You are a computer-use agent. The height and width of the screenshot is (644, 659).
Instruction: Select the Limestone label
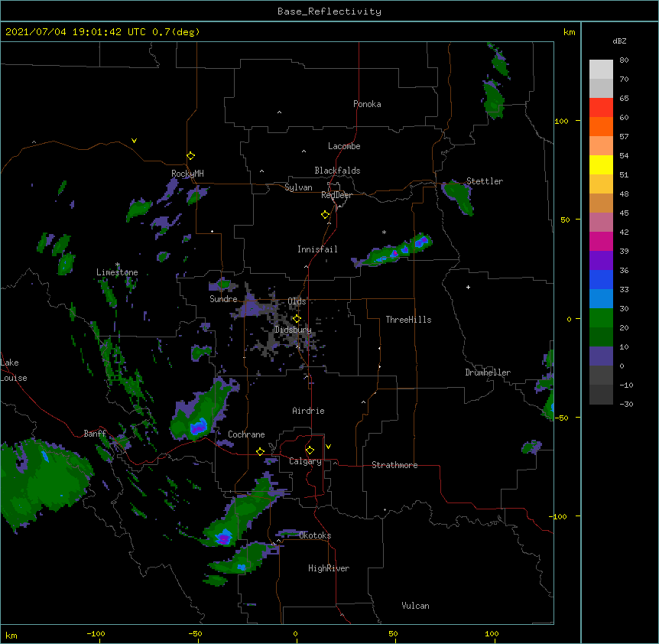[x=117, y=272]
